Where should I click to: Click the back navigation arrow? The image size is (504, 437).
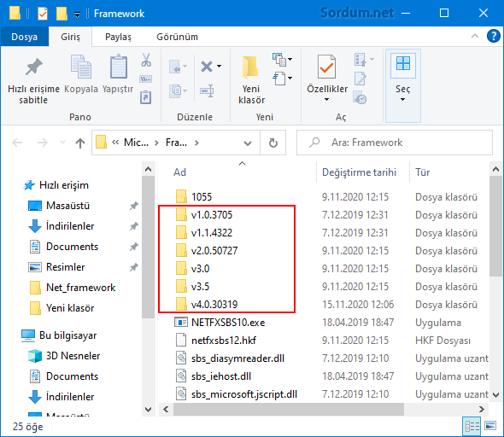[17, 143]
